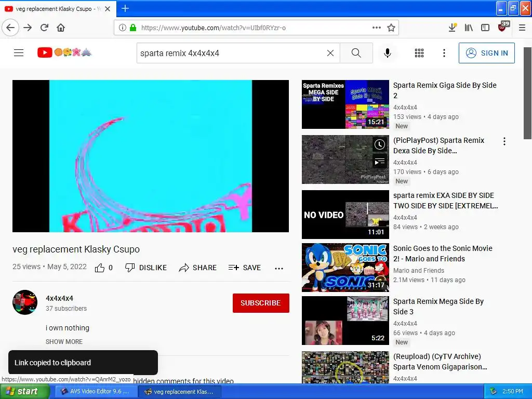Open YouTube apps grid

419,53
